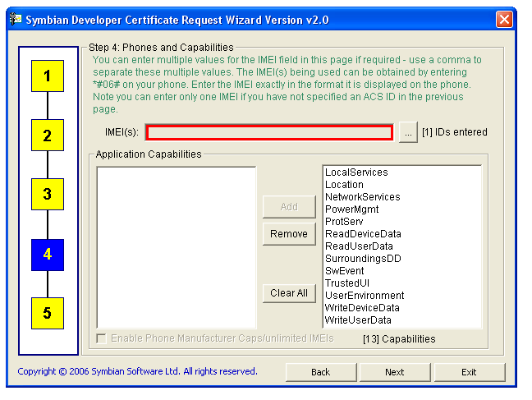Enable Phone Manufacturer Caps checkbox

[101, 338]
